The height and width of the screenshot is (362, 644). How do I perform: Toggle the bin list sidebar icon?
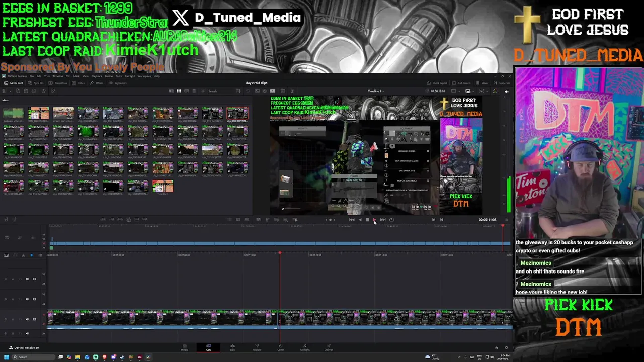(4, 91)
